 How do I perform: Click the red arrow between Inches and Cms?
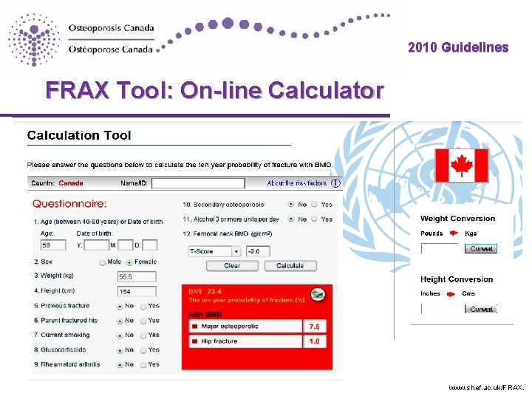[451, 294]
